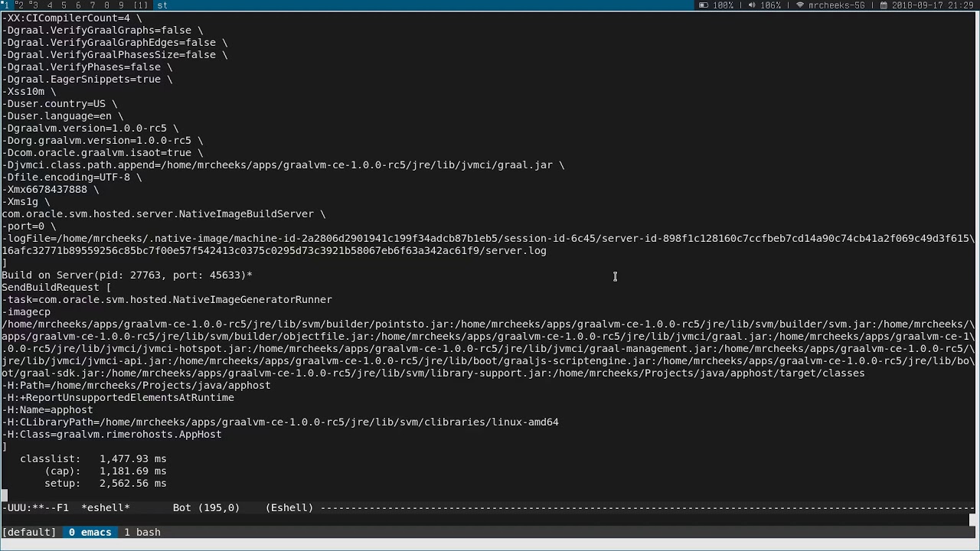Click the -H:Name=apphost line
980x551 pixels.
(x=47, y=409)
